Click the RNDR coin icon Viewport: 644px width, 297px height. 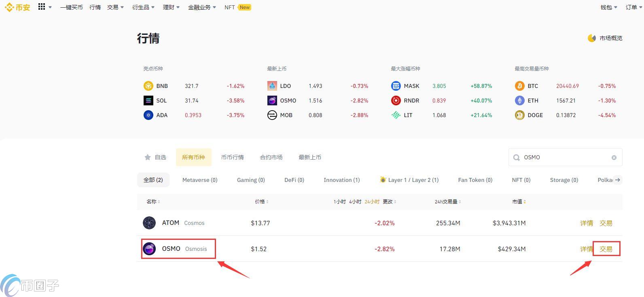pos(396,100)
